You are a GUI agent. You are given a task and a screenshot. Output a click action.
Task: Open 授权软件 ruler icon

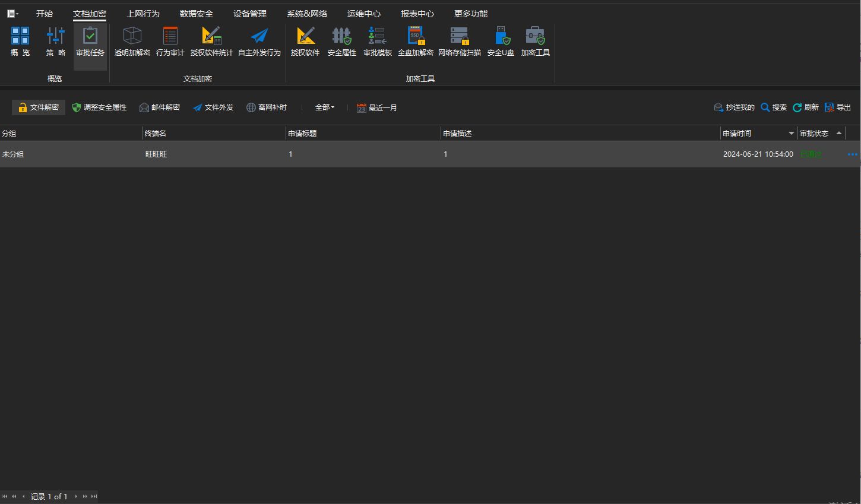(x=305, y=41)
